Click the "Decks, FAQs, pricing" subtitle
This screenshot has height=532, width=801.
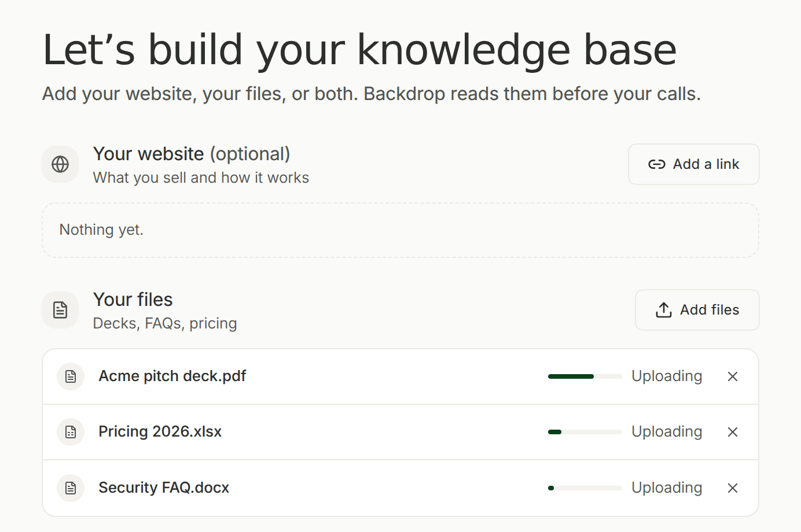(165, 323)
